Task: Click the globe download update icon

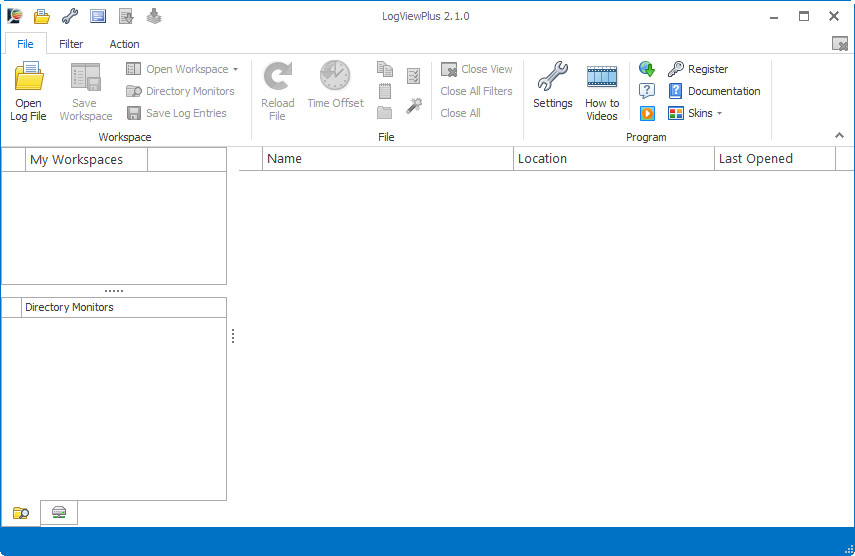Action: tap(647, 69)
